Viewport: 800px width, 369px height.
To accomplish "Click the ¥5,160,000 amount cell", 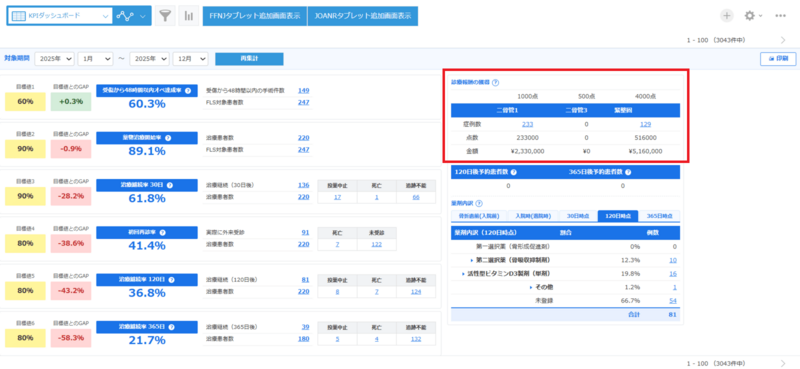I will [645, 151].
